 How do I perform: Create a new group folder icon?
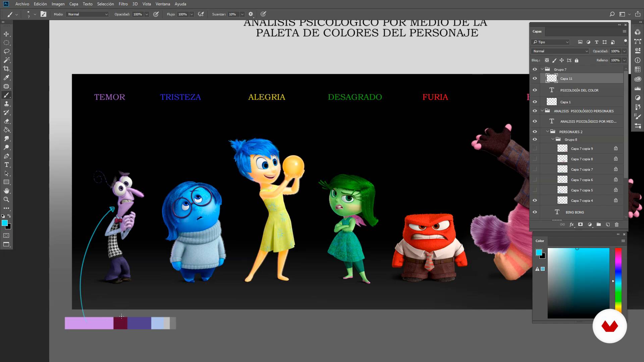(x=599, y=225)
